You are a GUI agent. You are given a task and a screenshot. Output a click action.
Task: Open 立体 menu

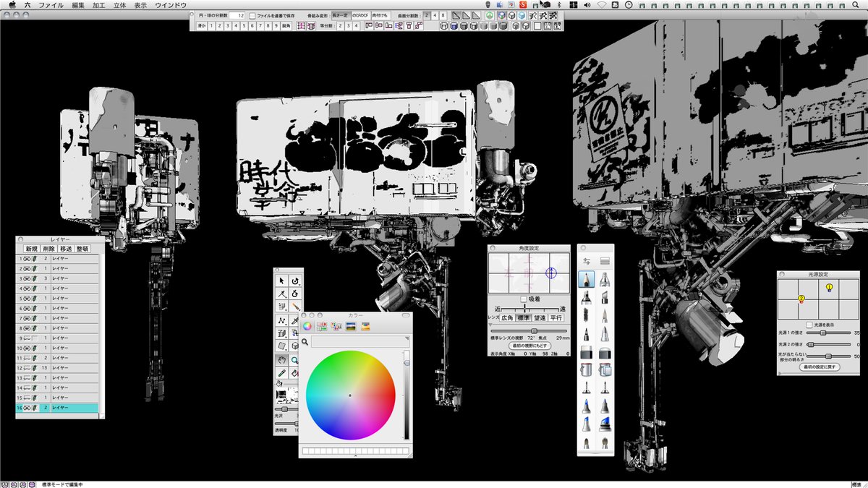click(x=120, y=4)
